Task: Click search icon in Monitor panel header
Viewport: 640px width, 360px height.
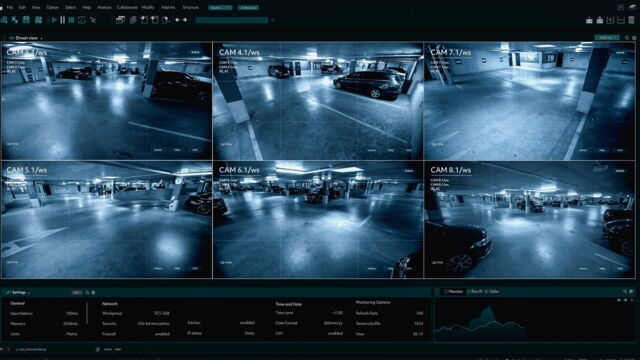Action: 625,291
